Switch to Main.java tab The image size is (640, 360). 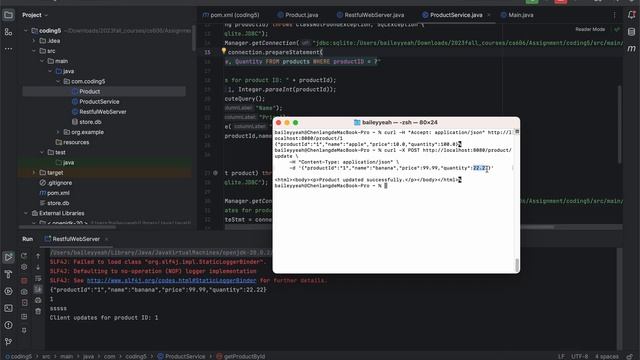(x=517, y=15)
